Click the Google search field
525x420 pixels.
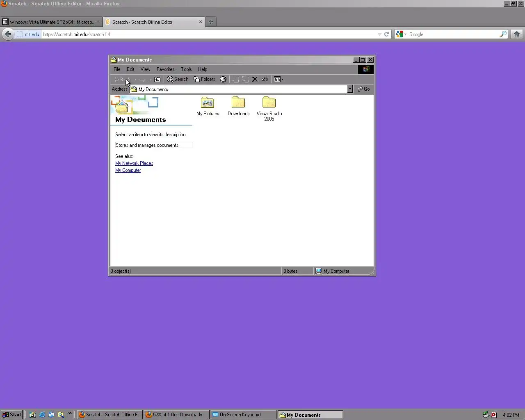(x=453, y=34)
